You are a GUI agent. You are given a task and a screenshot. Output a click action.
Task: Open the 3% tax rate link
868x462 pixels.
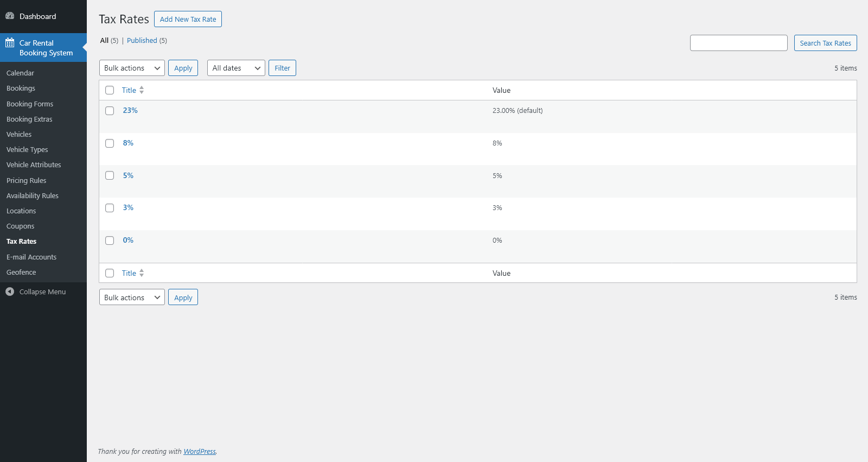(128, 207)
